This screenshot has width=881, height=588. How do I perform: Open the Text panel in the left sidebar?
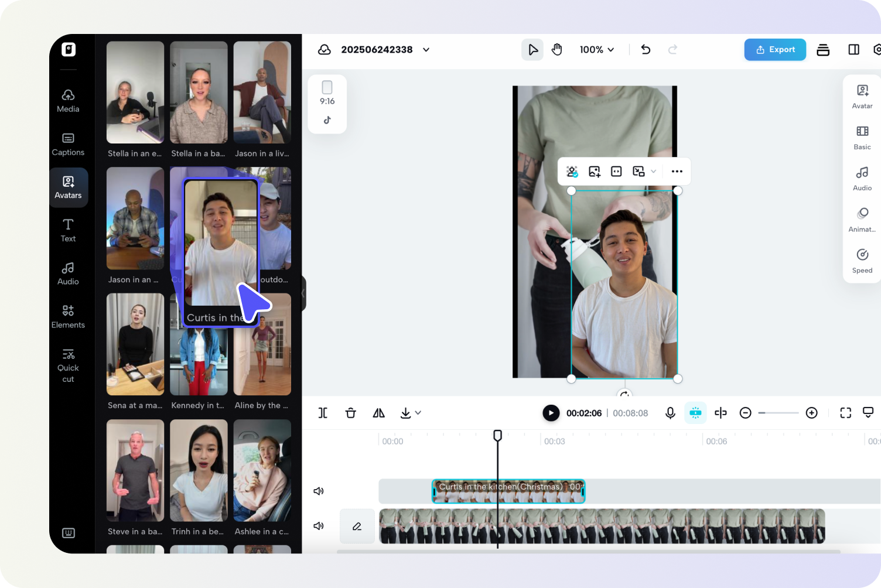pyautogui.click(x=68, y=230)
